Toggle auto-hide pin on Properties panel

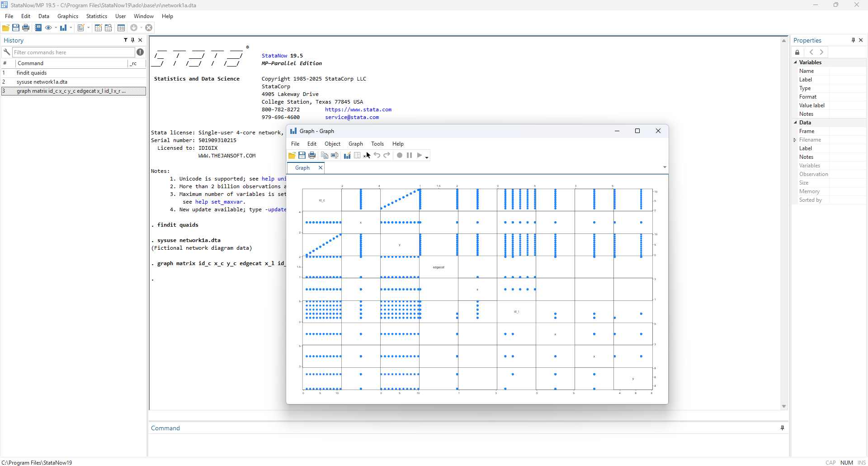point(854,40)
